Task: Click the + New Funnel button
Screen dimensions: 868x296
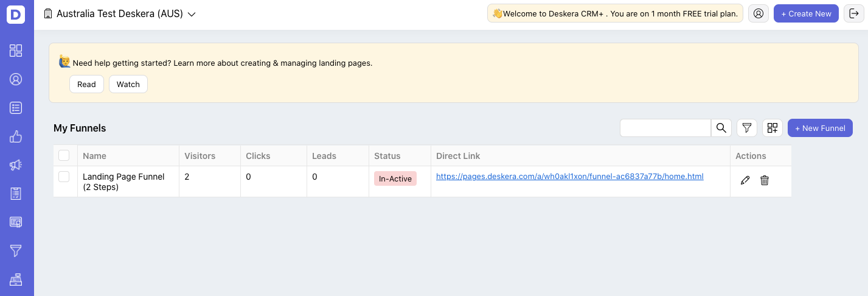Action: [821, 128]
